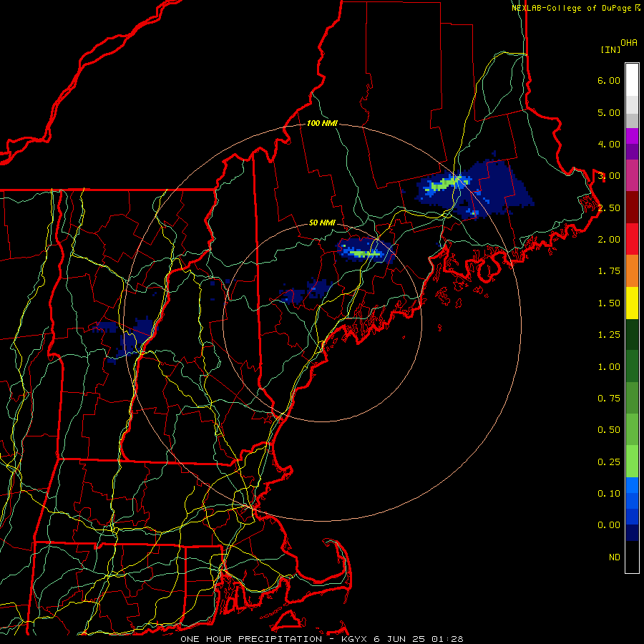
Task: Click the ONE HOUR PRECIPITATION caption text
Action: point(251,639)
